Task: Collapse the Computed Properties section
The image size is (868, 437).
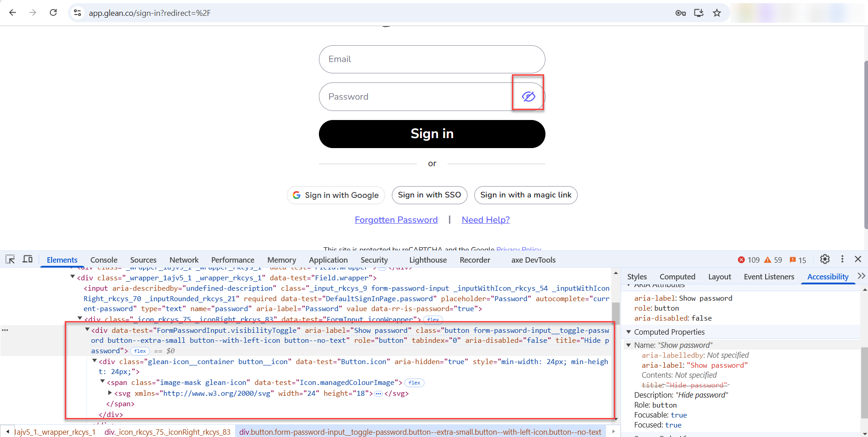Action: [628, 332]
